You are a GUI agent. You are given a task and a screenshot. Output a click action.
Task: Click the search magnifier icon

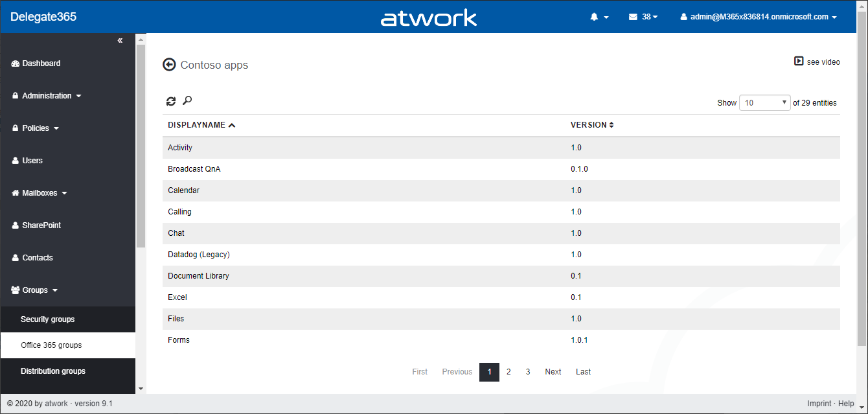click(187, 100)
